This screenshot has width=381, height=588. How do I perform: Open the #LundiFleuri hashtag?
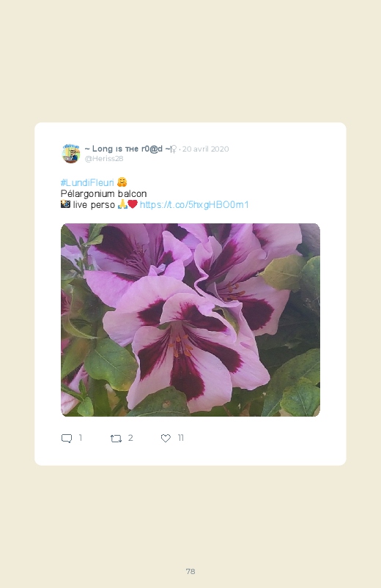87,182
